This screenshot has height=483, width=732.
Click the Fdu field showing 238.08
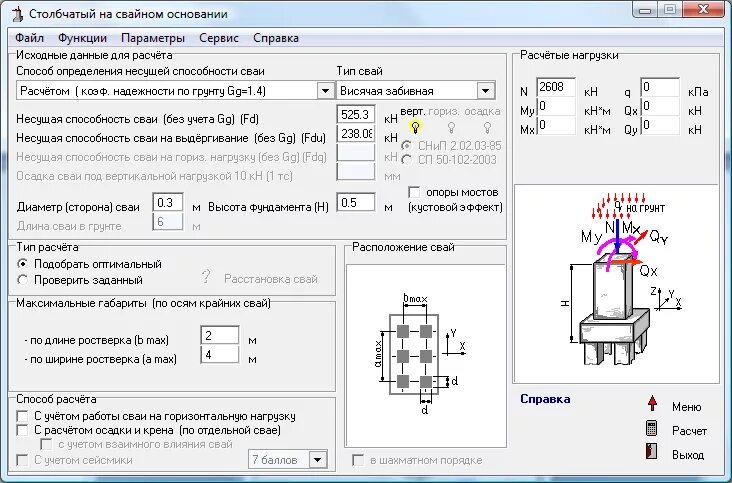[x=356, y=134]
